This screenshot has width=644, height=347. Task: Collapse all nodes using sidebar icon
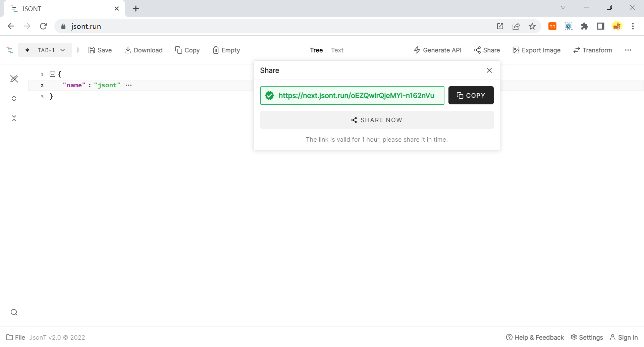click(x=14, y=118)
